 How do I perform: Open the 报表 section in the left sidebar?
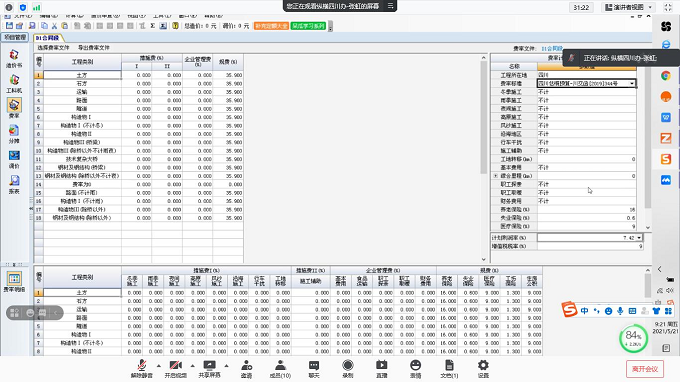[14, 185]
